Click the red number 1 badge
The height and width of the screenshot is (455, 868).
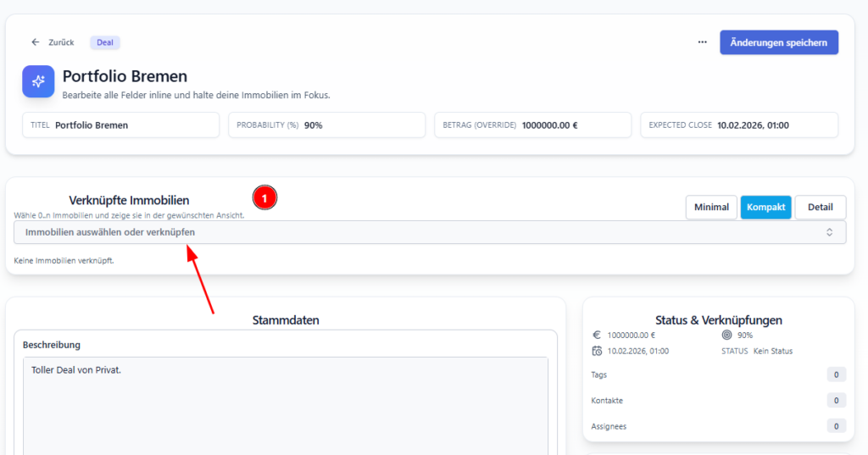coord(265,198)
